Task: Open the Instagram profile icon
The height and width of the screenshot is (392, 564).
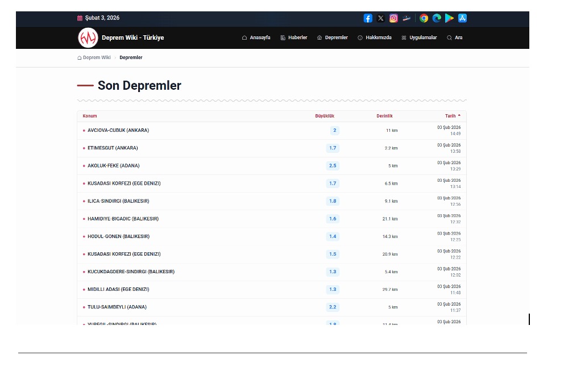Action: (393, 18)
